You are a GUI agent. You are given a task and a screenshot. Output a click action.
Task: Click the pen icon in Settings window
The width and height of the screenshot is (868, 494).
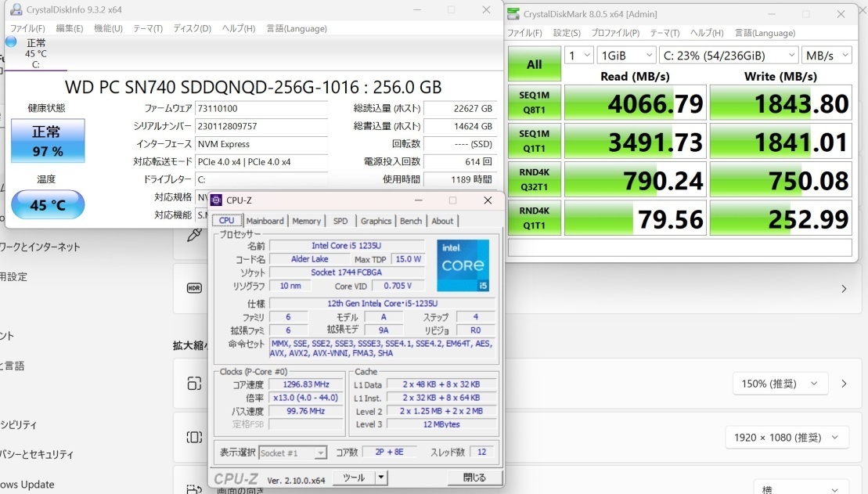tap(194, 235)
